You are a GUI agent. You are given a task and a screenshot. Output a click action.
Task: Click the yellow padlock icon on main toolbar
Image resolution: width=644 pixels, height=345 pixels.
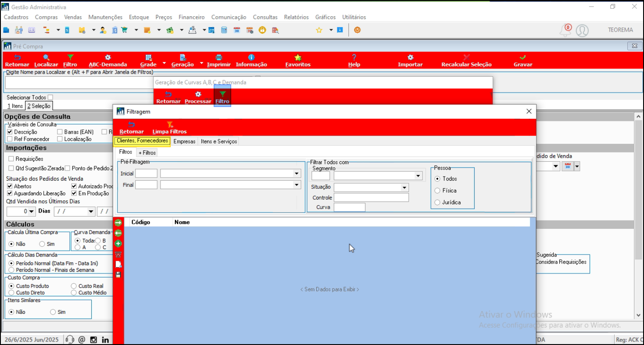tap(262, 30)
